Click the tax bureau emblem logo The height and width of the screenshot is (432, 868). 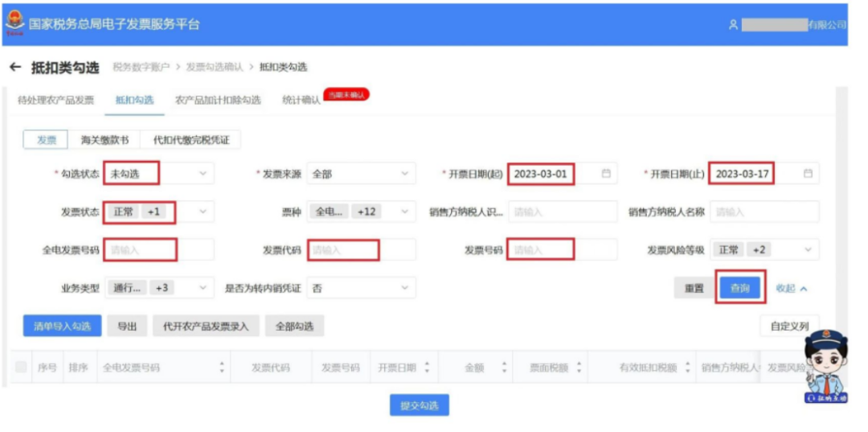[x=14, y=24]
